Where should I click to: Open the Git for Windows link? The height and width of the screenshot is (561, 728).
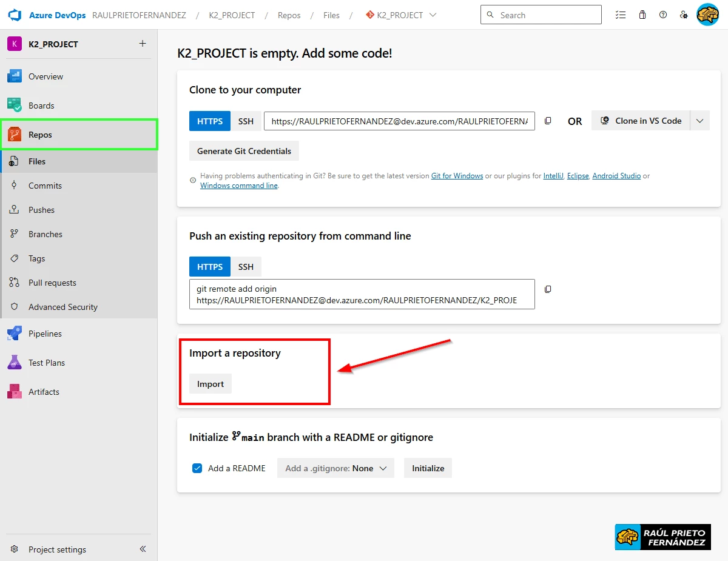[x=457, y=175]
